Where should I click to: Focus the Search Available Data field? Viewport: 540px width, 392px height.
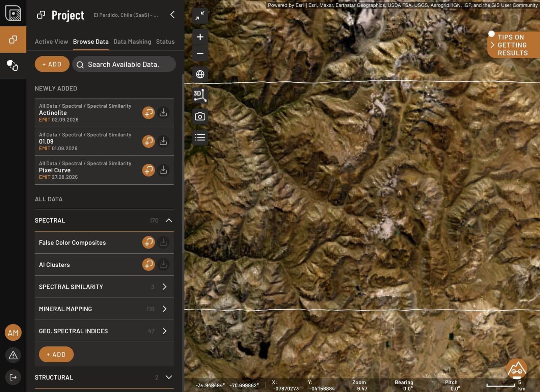[x=124, y=64]
